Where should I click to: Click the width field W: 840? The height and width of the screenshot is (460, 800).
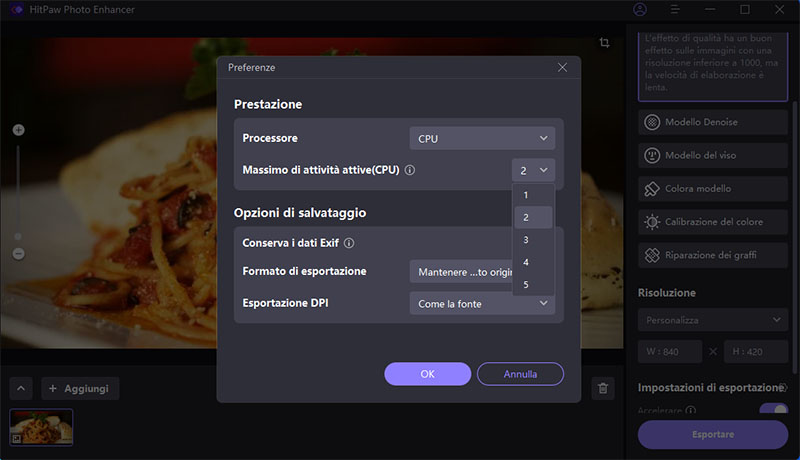click(670, 352)
